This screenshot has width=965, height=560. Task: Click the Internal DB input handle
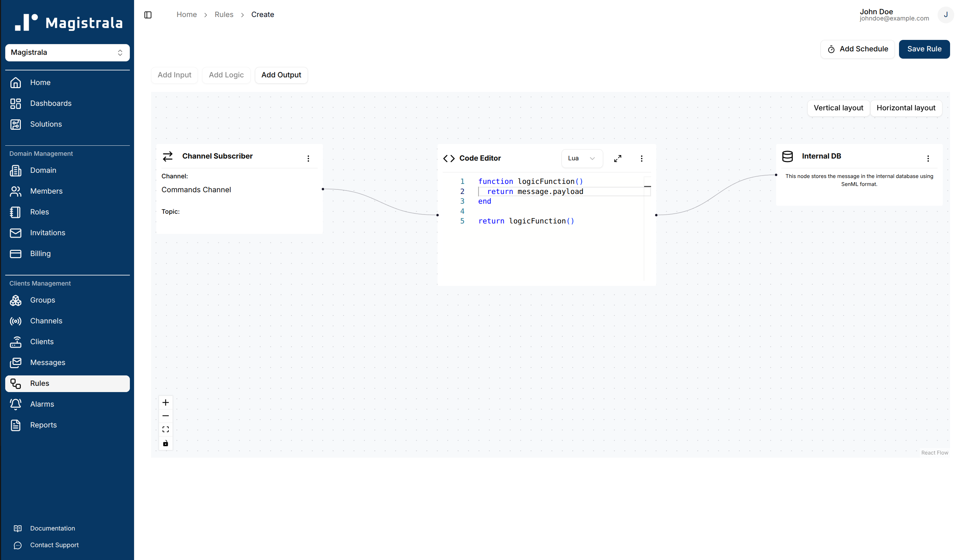click(x=776, y=175)
